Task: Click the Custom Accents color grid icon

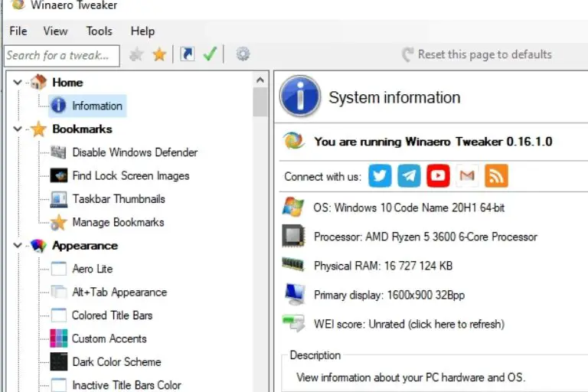Action: point(59,338)
